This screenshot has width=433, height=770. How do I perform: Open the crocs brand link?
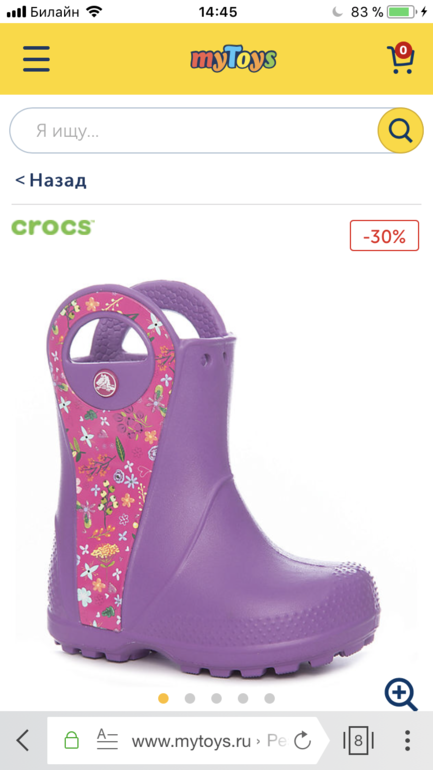tap(52, 227)
